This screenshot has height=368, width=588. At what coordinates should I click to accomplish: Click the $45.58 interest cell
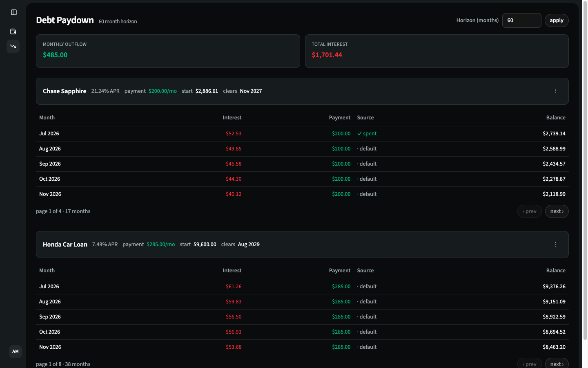click(x=234, y=164)
